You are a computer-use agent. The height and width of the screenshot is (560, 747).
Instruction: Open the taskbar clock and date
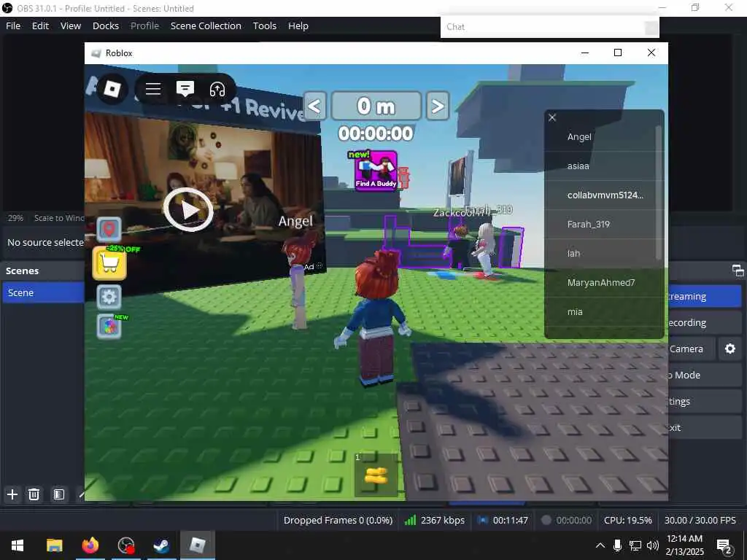click(684, 545)
